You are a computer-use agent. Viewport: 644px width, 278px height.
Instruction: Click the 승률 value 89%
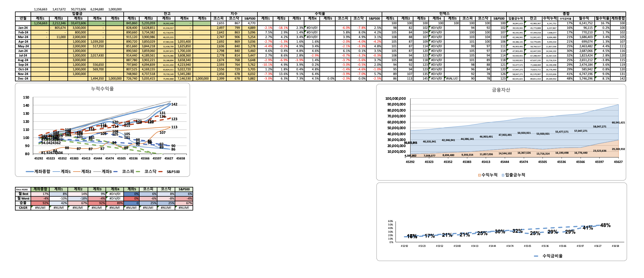115,203
